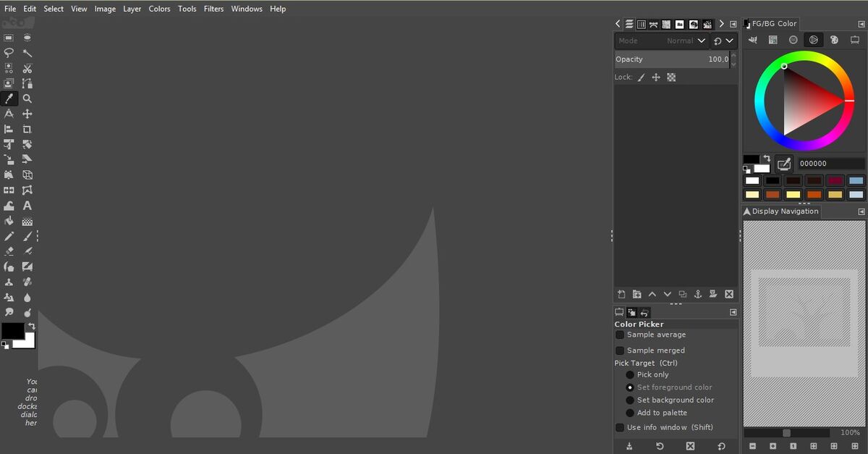The height and width of the screenshot is (454, 868).
Task: Open the layer mode group switcher
Action: pyautogui.click(x=723, y=41)
